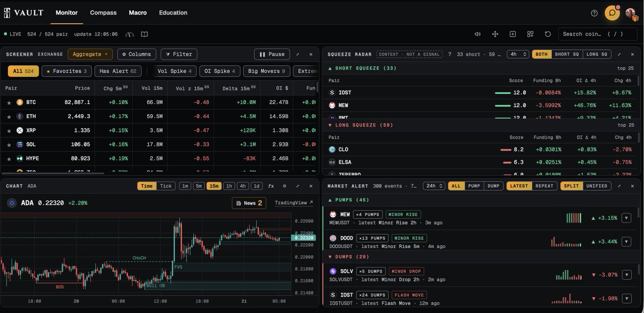644x313 pixels.
Task: Open the layout grid icon
Action: point(530,34)
